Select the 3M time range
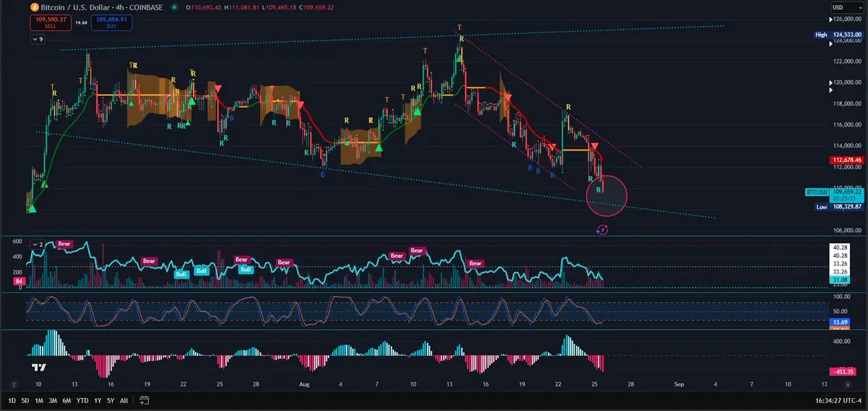868x411 pixels. tap(53, 400)
